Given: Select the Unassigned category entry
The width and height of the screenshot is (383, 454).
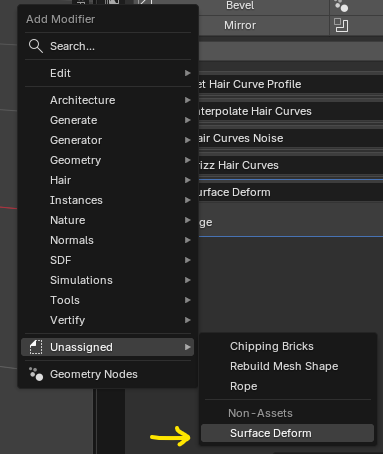Looking at the screenshot, I should (107, 347).
